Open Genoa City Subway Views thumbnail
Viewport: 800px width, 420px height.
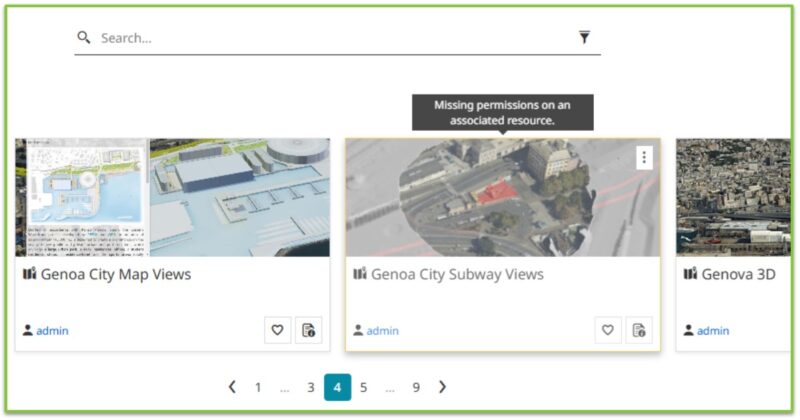pos(503,197)
